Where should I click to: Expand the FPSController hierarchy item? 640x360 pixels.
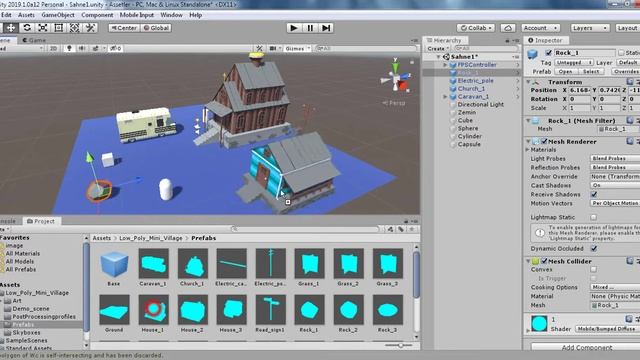pos(445,65)
